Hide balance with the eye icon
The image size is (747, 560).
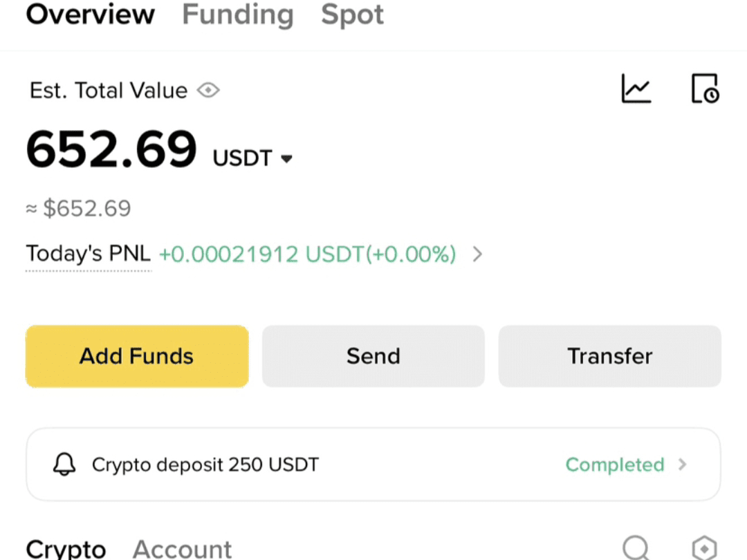[x=208, y=90]
